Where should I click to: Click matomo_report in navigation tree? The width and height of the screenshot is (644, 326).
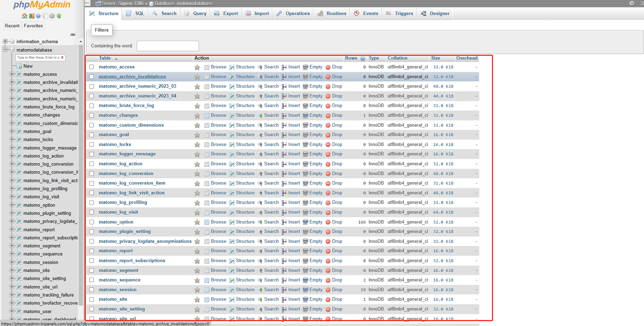(x=39, y=230)
